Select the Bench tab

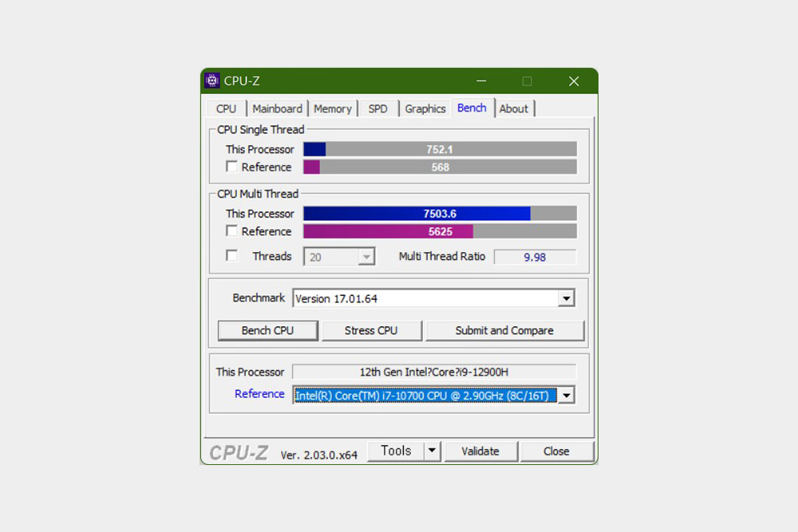tap(472, 108)
